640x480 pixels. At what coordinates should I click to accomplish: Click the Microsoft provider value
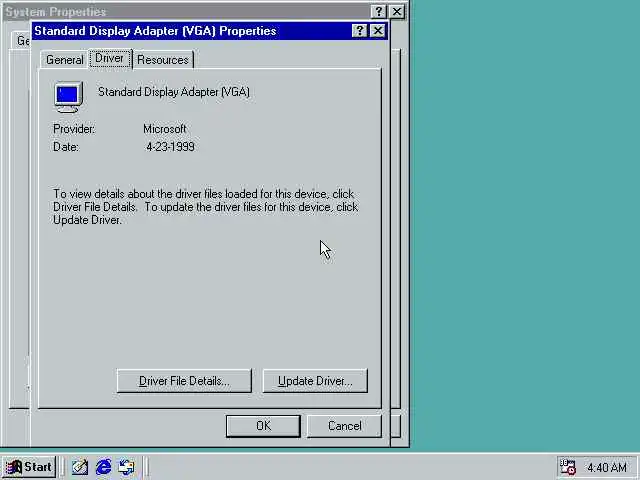pyautogui.click(x=165, y=129)
